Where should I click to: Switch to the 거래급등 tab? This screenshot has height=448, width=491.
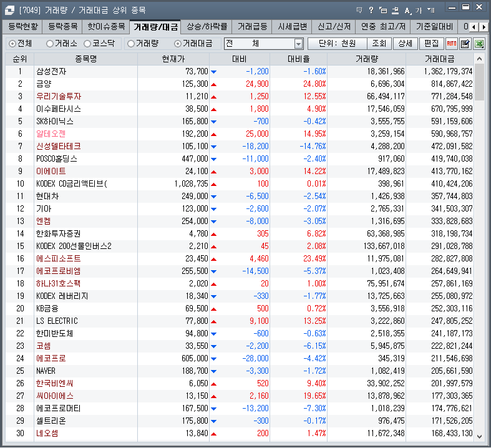(x=252, y=27)
